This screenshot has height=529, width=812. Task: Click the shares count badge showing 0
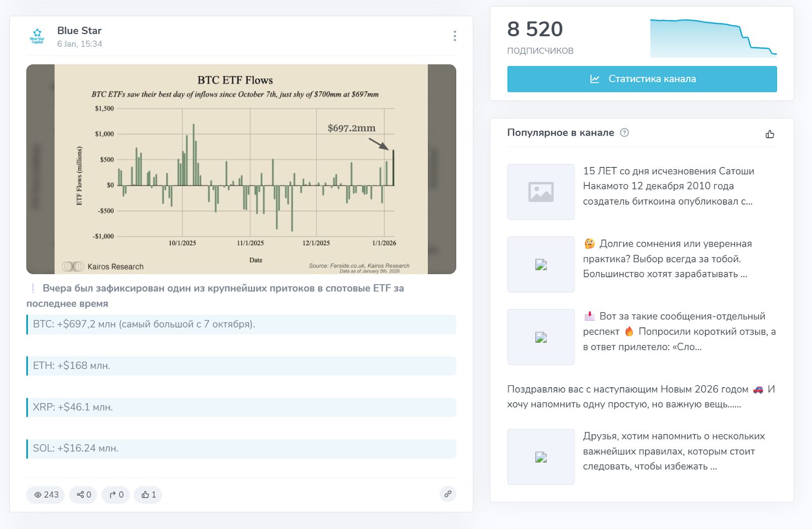pos(83,494)
